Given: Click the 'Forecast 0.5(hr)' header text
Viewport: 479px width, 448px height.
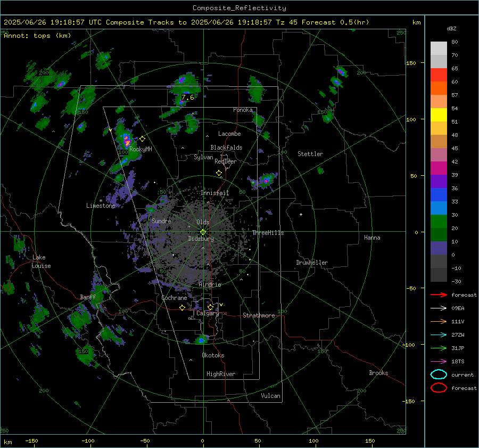Looking at the screenshot, I should [x=335, y=22].
